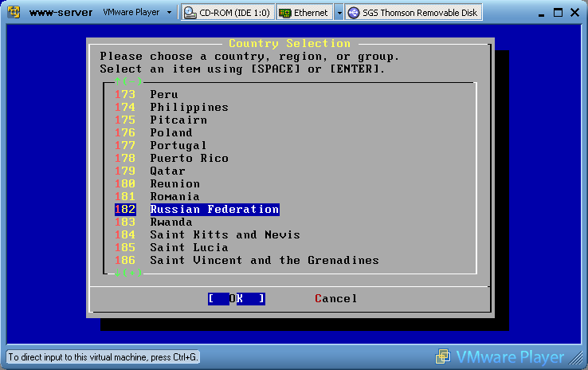Select Saint Kitts and Nevis entry

coord(225,234)
